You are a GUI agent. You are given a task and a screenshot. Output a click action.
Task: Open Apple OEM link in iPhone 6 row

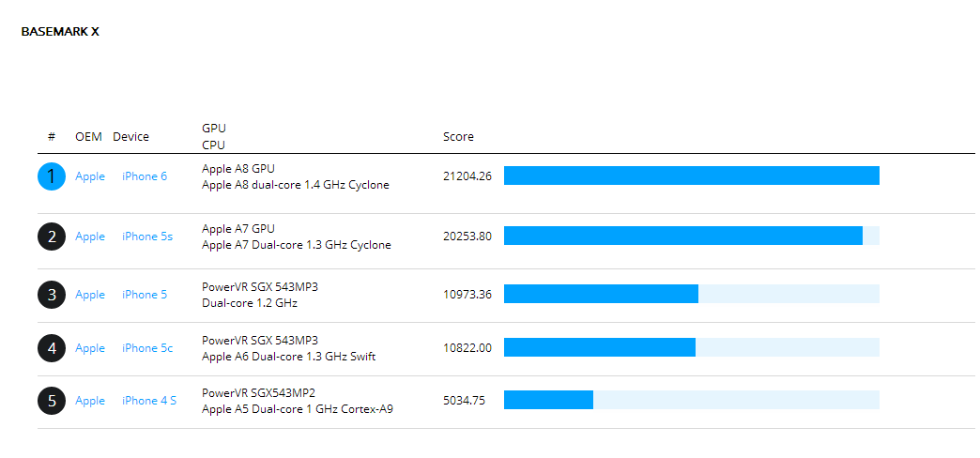click(x=90, y=176)
